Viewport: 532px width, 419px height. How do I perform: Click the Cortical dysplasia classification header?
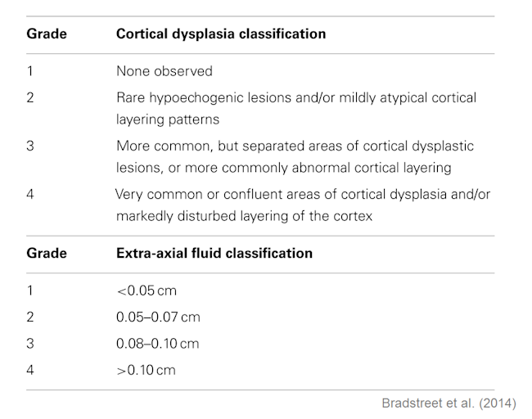pyautogui.click(x=221, y=34)
